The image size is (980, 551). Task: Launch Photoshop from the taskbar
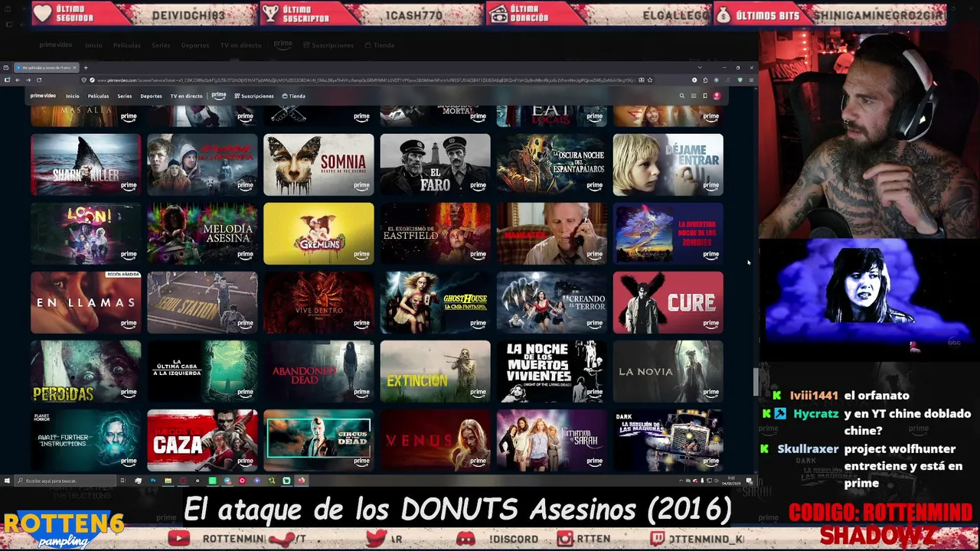click(153, 481)
